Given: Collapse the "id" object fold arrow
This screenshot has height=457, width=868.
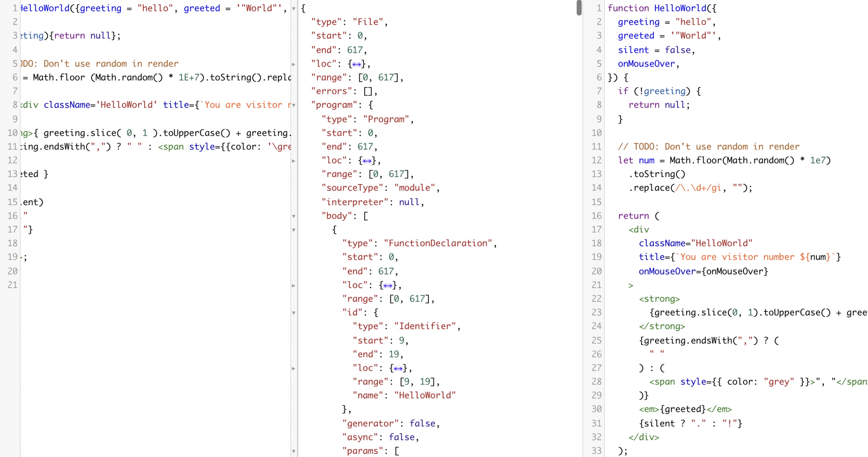Looking at the screenshot, I should (293, 313).
